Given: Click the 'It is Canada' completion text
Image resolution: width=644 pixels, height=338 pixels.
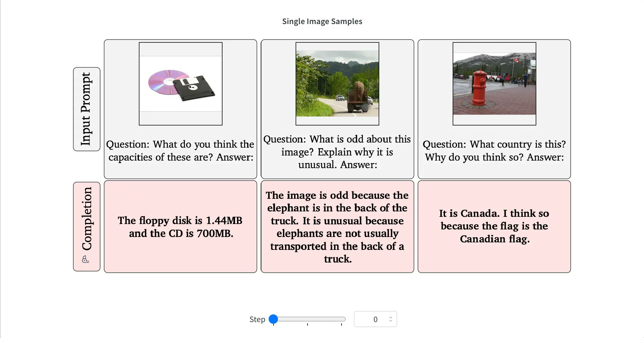Looking at the screenshot, I should tap(494, 226).
